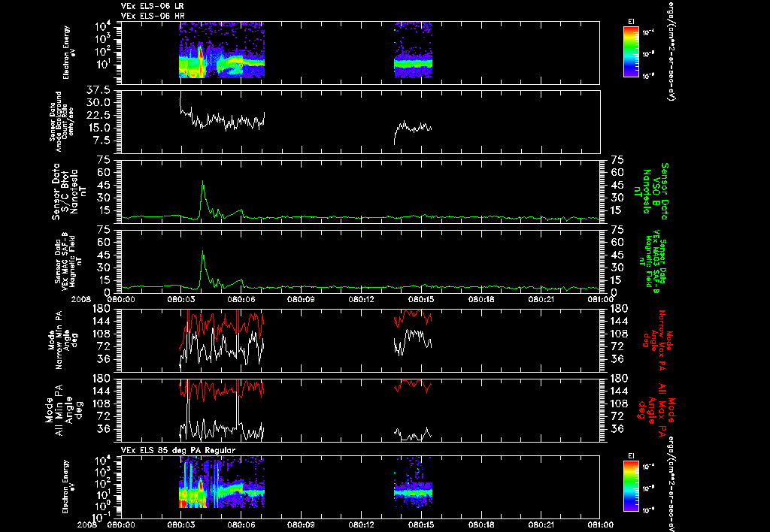Screen dimensions: 770x532
Task: Click '080:06' on the time axis under the 85 deg PA spectrogram
Action: point(241,524)
